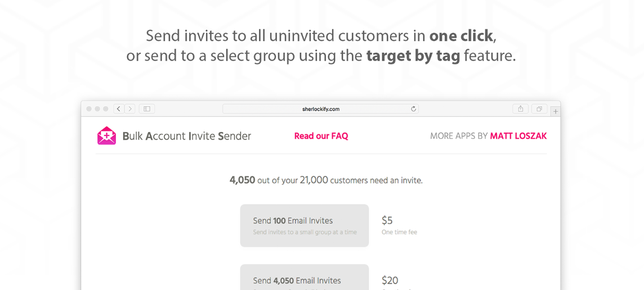Click the $20 price label
Screen dimensions: 644x290
click(390, 280)
